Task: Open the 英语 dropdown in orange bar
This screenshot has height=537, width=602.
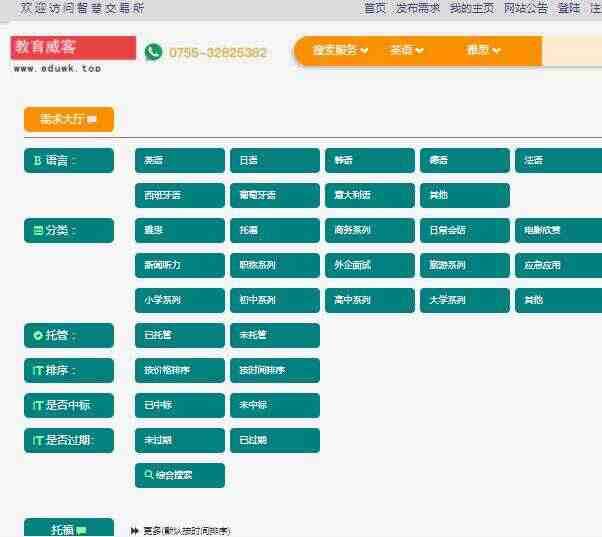Action: point(407,50)
